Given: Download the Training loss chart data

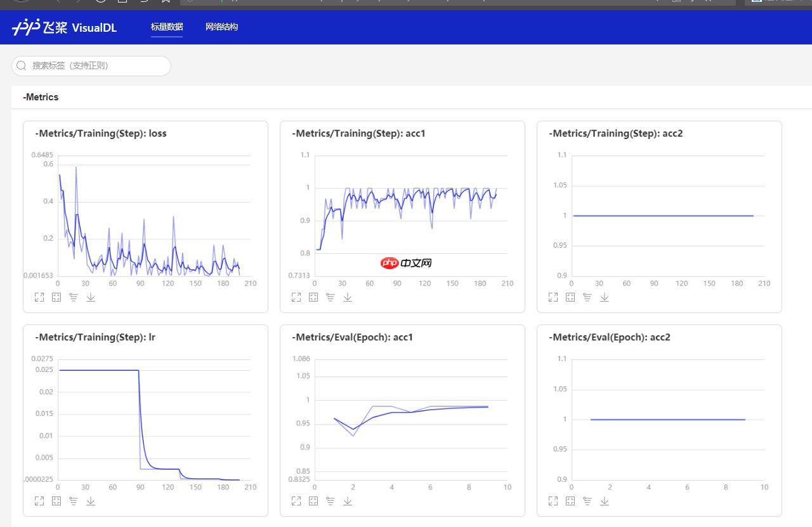Looking at the screenshot, I should [91, 297].
